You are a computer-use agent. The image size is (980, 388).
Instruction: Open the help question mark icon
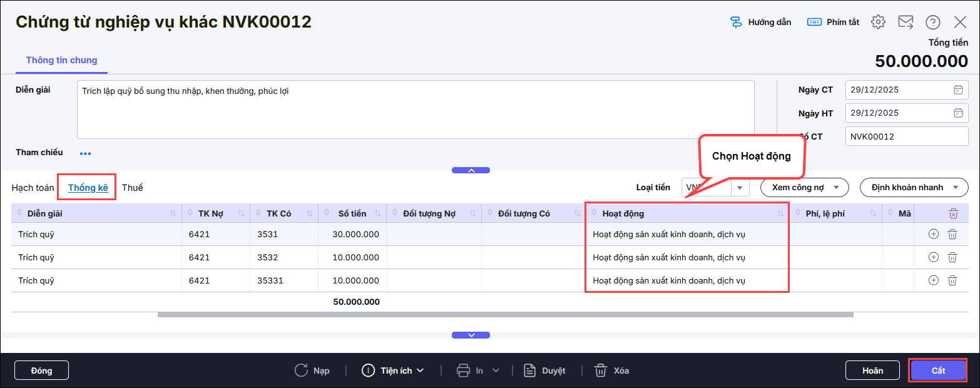pos(932,22)
